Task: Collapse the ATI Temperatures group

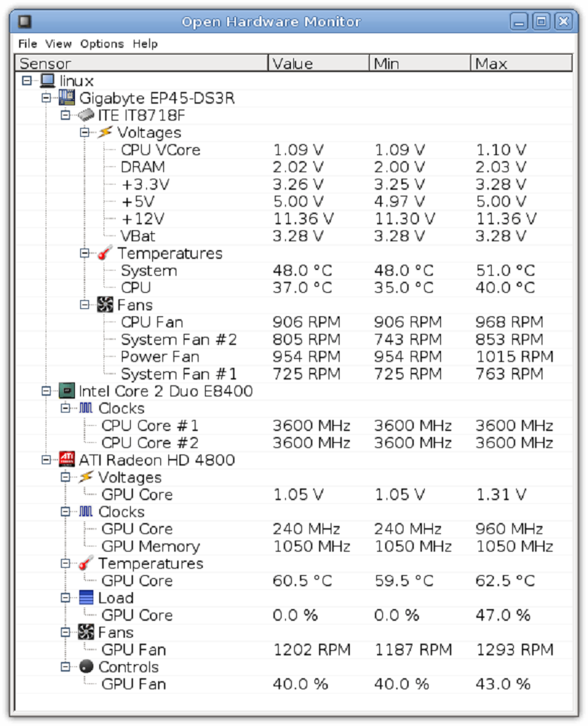Action: pos(65,563)
